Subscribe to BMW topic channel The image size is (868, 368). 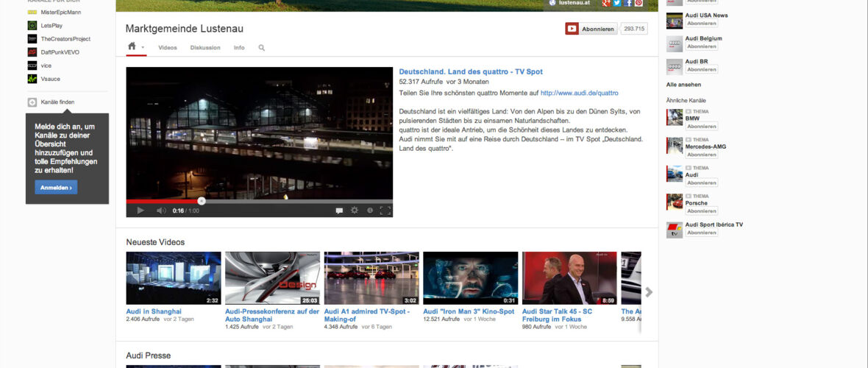tap(702, 127)
